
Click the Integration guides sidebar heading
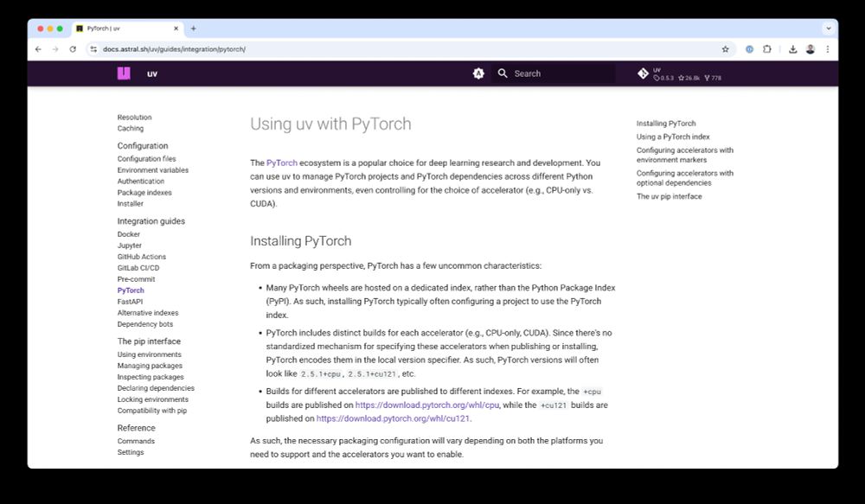(151, 221)
